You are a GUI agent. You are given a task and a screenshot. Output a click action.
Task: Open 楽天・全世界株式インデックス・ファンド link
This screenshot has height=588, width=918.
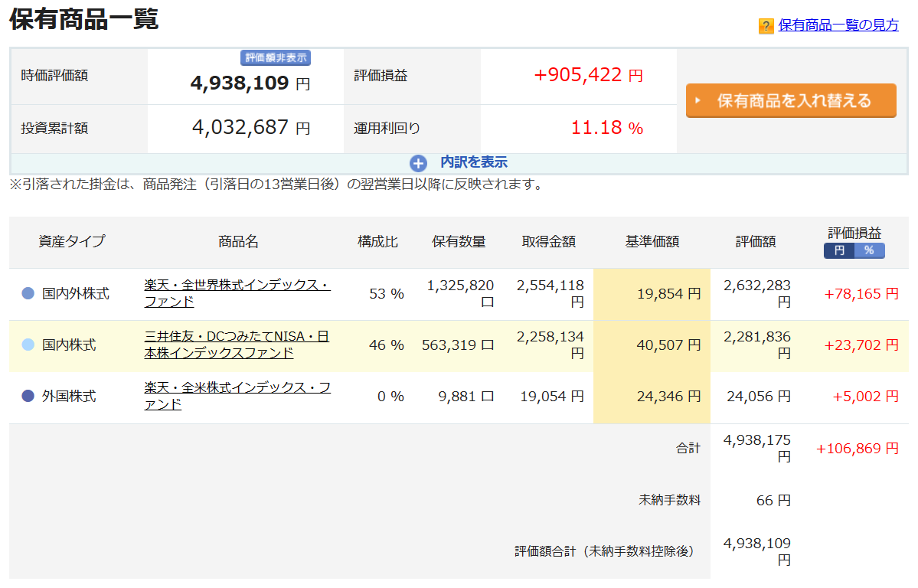click(237, 293)
